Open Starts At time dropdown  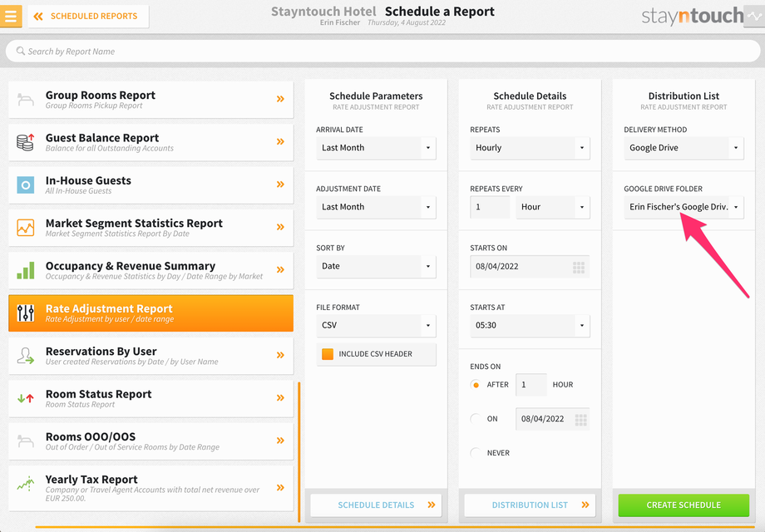[x=530, y=325]
